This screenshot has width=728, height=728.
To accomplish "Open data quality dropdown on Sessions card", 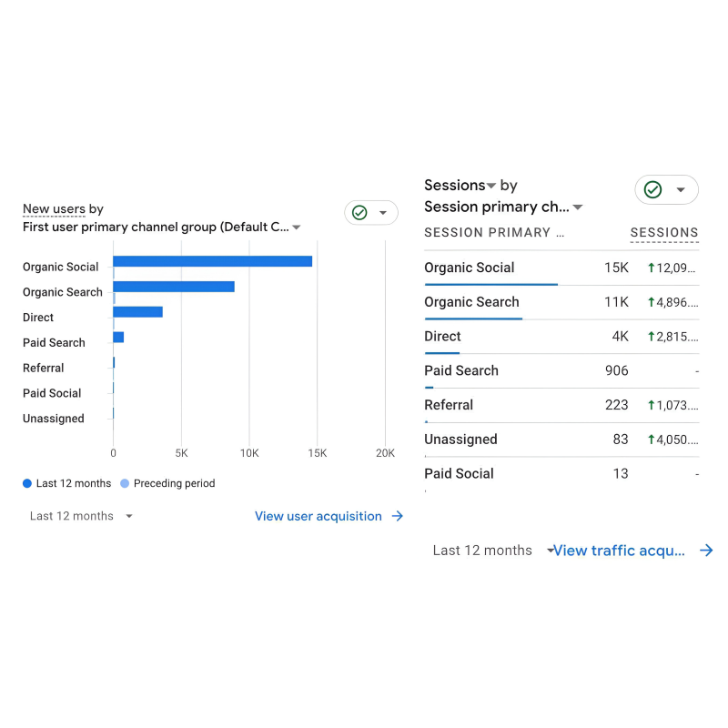I will pyautogui.click(x=681, y=190).
